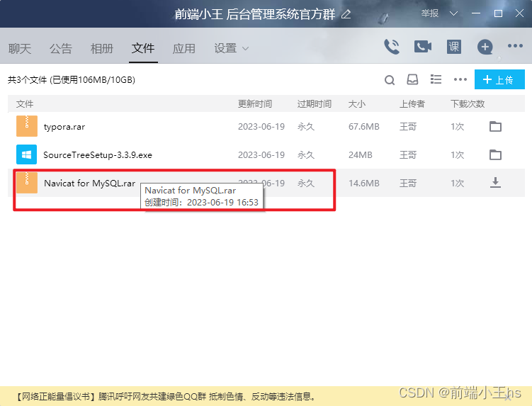The width and height of the screenshot is (532, 406).
Task: Maximize the group window
Action: (498, 13)
